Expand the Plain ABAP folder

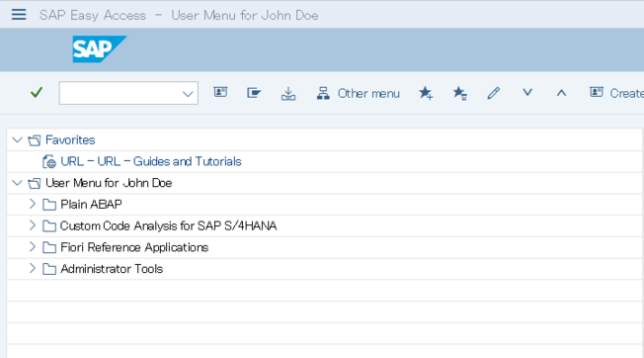click(33, 204)
